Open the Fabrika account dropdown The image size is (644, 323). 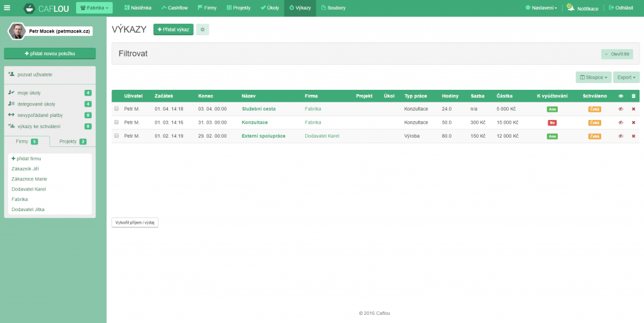tap(94, 8)
